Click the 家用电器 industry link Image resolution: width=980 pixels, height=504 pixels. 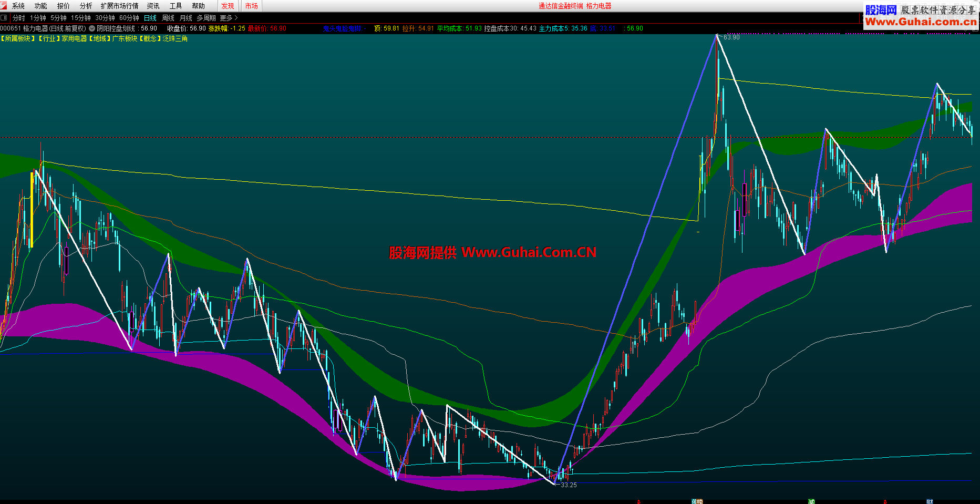[74, 38]
